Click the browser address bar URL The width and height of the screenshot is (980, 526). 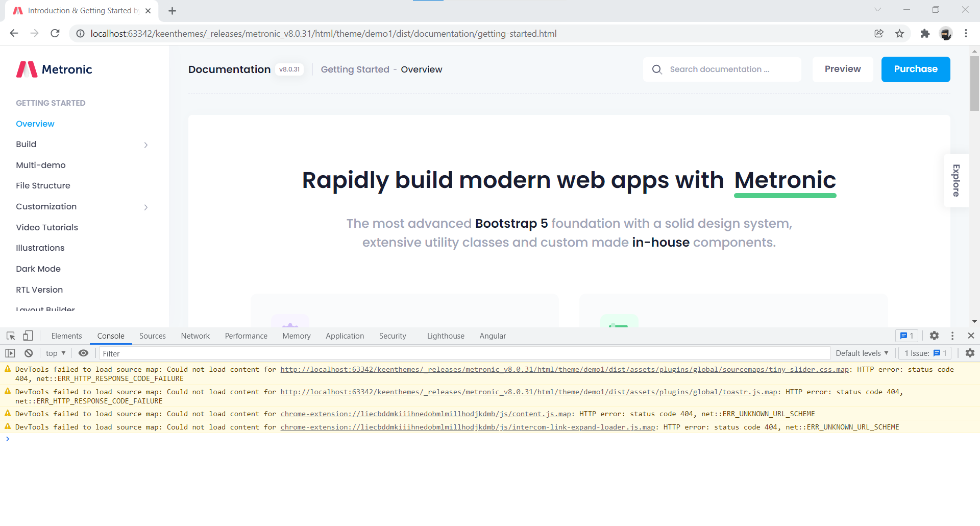point(324,34)
